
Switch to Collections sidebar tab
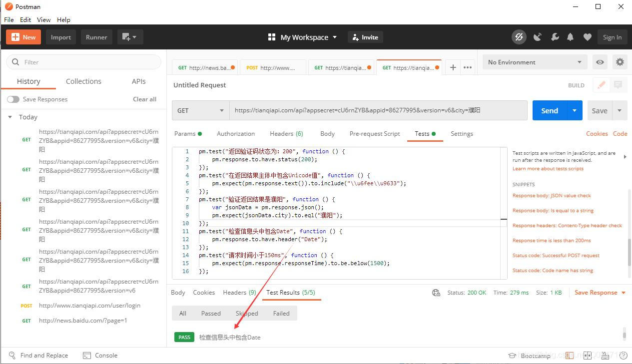tap(83, 81)
